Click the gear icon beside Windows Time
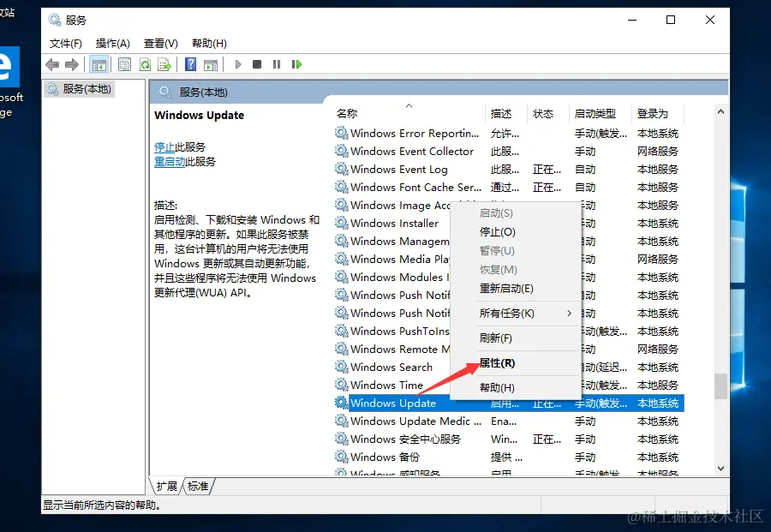Image resolution: width=771 pixels, height=532 pixels. (x=341, y=385)
